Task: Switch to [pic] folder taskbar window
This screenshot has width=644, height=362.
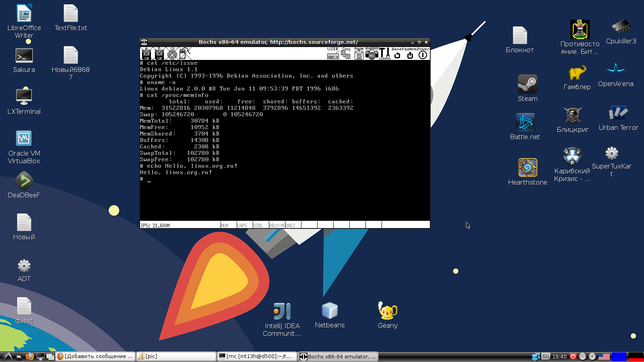Action: pyautogui.click(x=176, y=356)
